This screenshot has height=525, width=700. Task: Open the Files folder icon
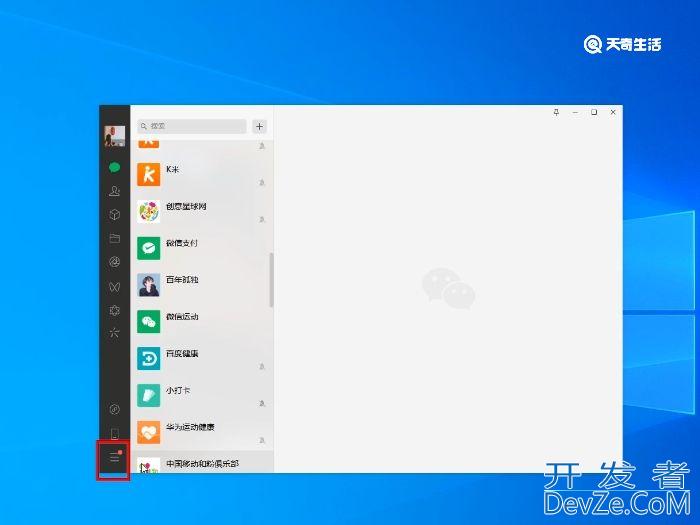(115, 238)
